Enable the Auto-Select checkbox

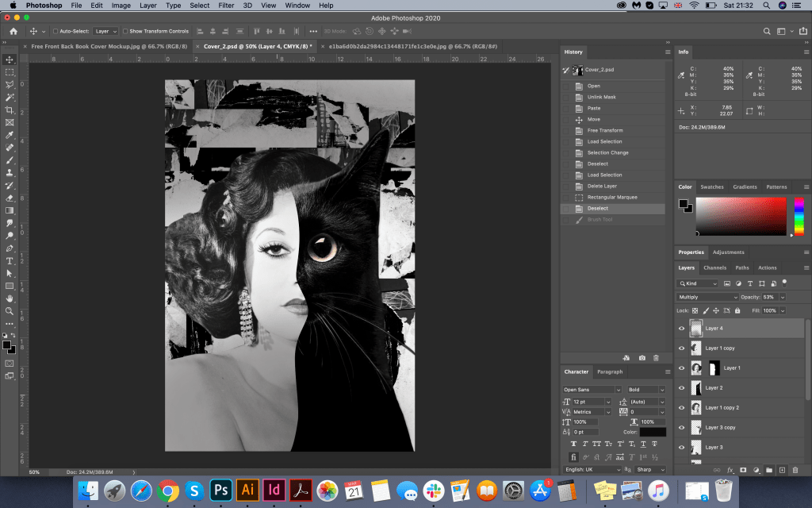point(56,32)
